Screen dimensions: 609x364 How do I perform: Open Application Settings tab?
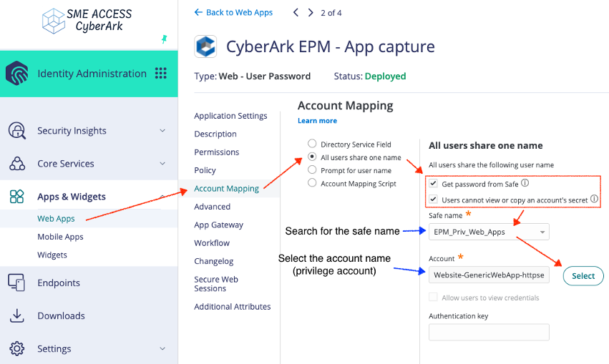coord(230,116)
